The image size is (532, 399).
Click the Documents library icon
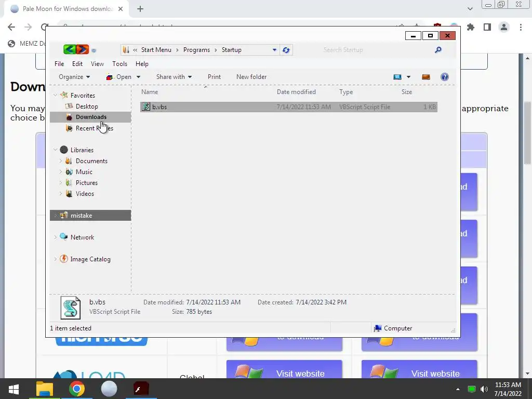click(69, 161)
